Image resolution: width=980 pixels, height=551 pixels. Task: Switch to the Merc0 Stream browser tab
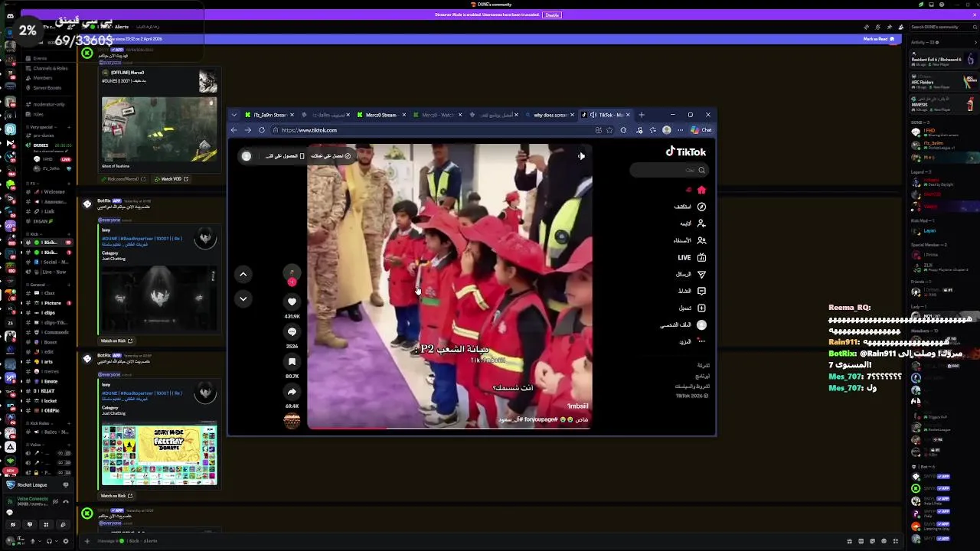[381, 115]
